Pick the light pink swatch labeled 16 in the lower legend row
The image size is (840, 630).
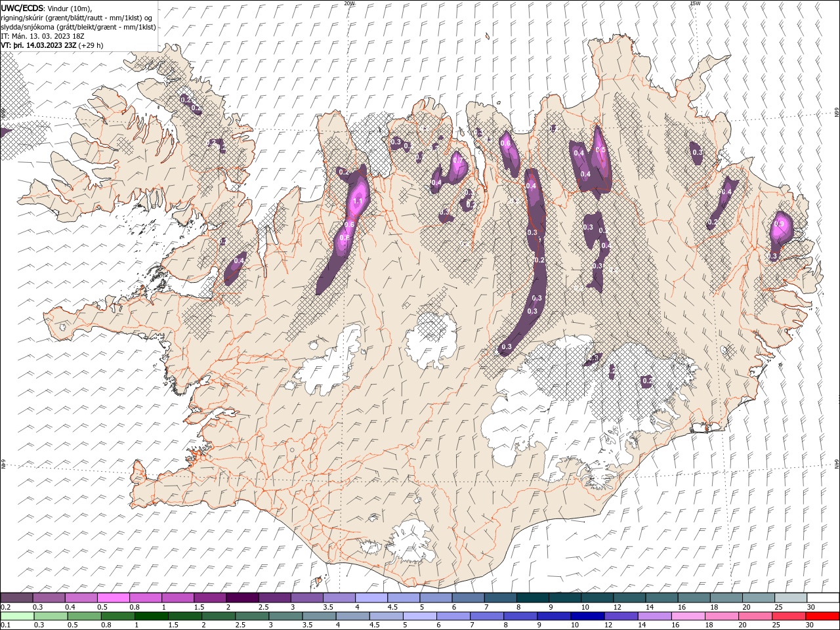click(688, 616)
